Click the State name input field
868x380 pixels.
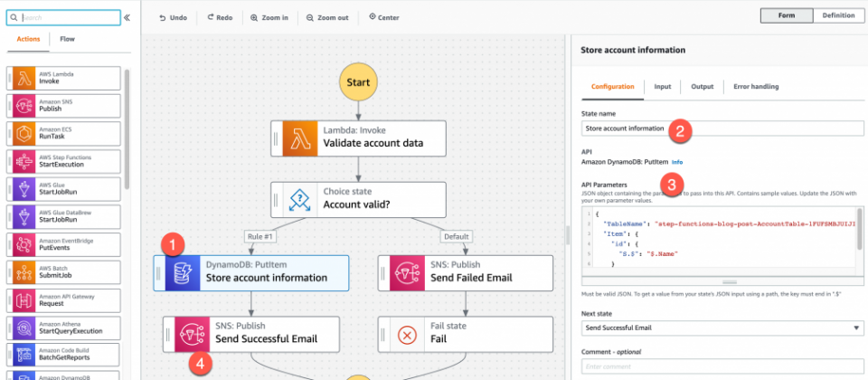(722, 128)
